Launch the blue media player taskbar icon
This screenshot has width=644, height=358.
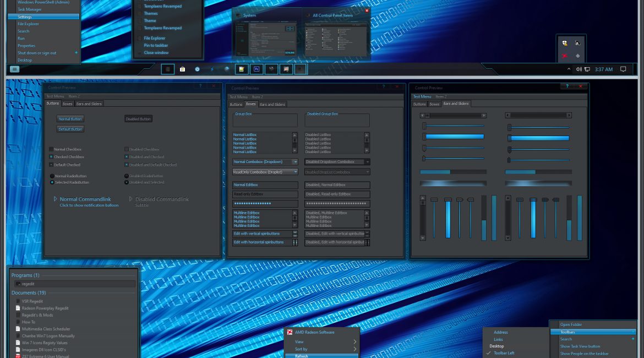pos(197,69)
